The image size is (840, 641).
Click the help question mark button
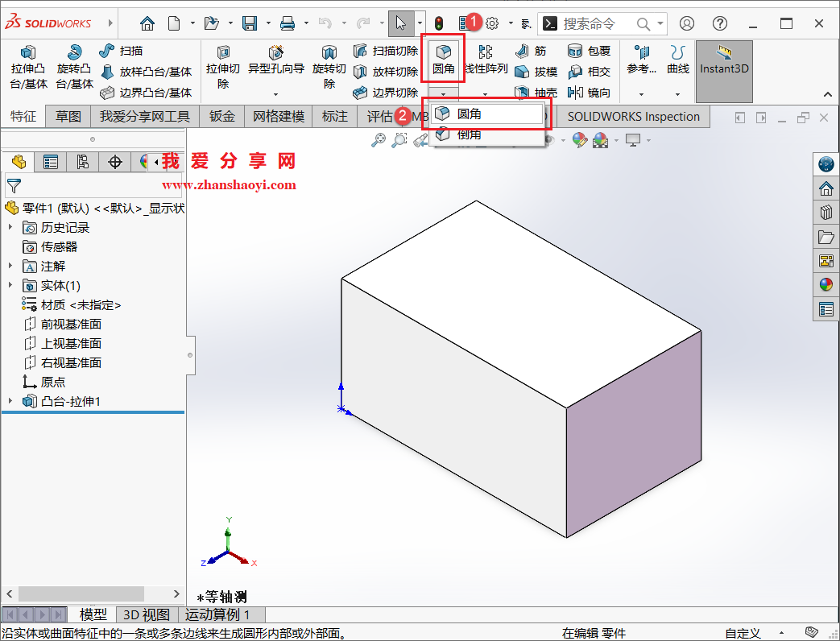click(719, 23)
